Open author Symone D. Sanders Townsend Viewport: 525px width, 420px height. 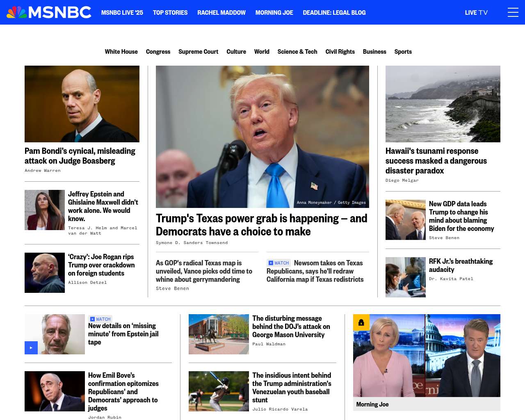coord(192,243)
